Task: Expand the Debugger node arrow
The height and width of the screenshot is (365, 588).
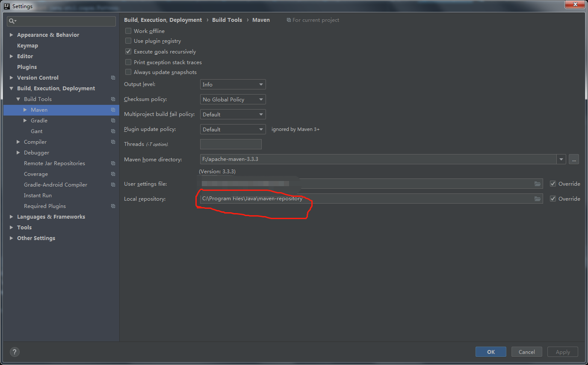Action: coord(18,153)
